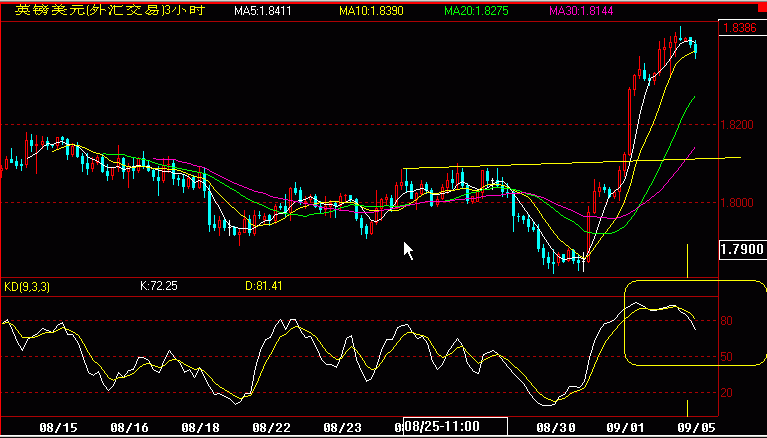Click the D:81.41 value
This screenshot has height=438, width=767.
tap(264, 286)
